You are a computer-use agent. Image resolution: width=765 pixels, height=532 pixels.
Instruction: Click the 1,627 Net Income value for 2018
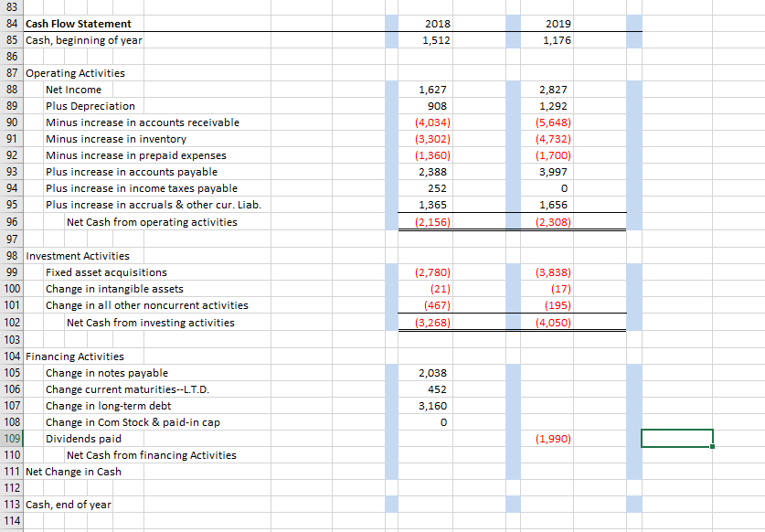click(x=428, y=90)
